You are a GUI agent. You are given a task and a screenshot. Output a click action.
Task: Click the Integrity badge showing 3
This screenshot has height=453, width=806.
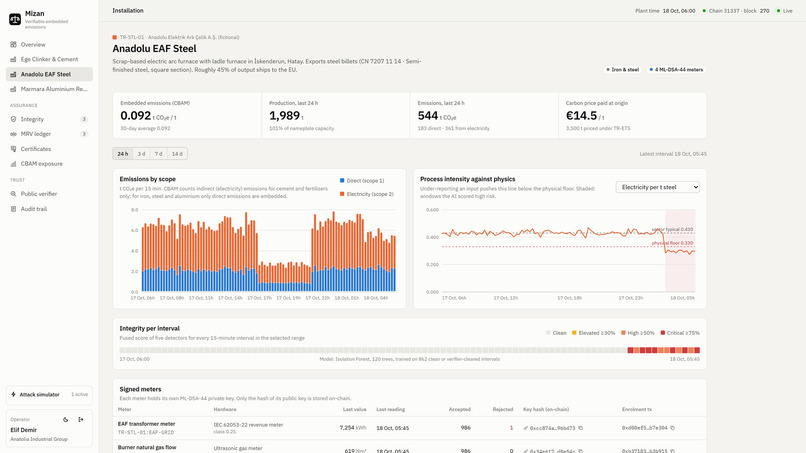pos(84,119)
